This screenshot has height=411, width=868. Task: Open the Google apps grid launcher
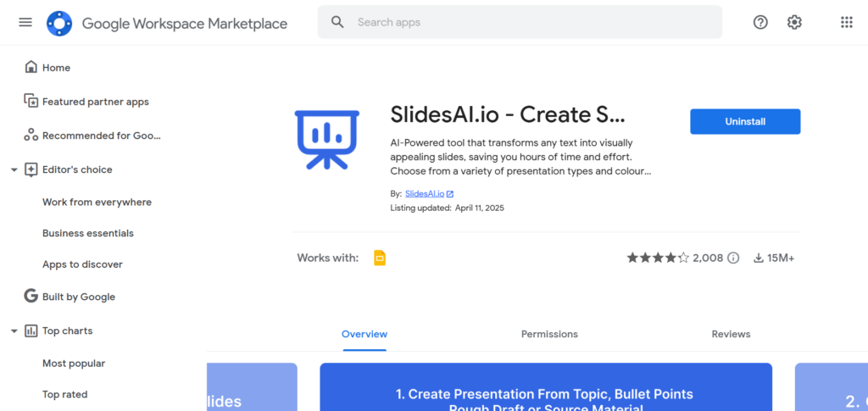click(x=846, y=22)
